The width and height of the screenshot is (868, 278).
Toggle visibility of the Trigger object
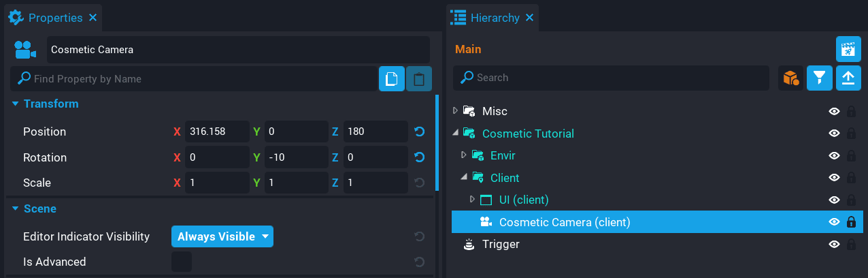834,244
